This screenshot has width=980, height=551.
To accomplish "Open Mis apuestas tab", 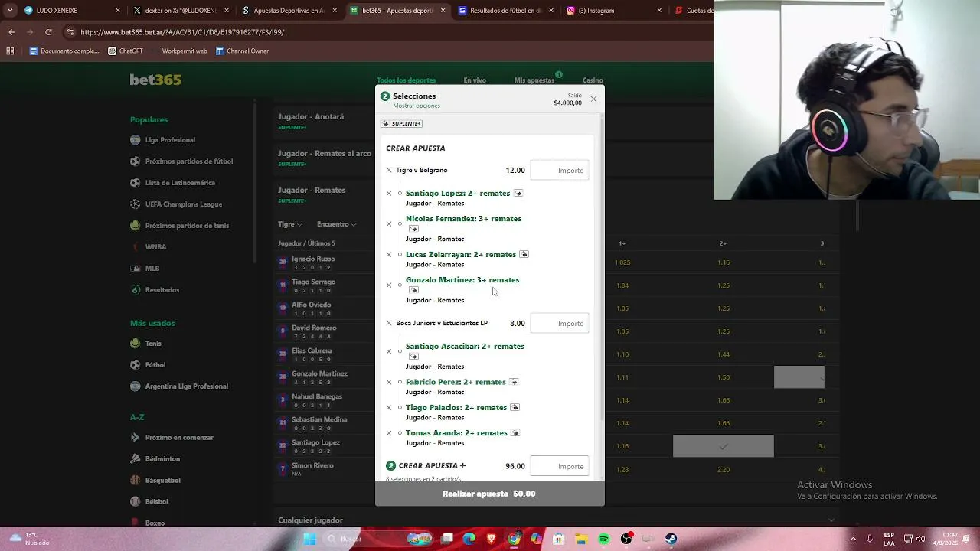I will [x=534, y=80].
